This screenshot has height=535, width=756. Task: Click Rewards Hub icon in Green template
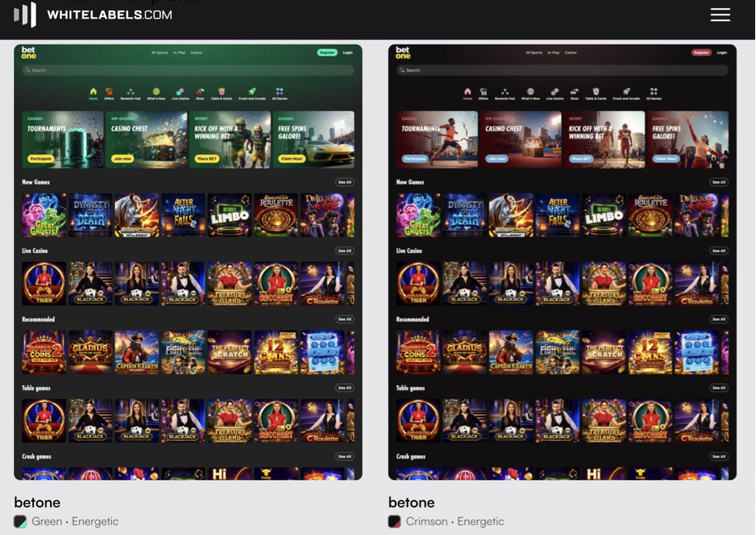130,92
